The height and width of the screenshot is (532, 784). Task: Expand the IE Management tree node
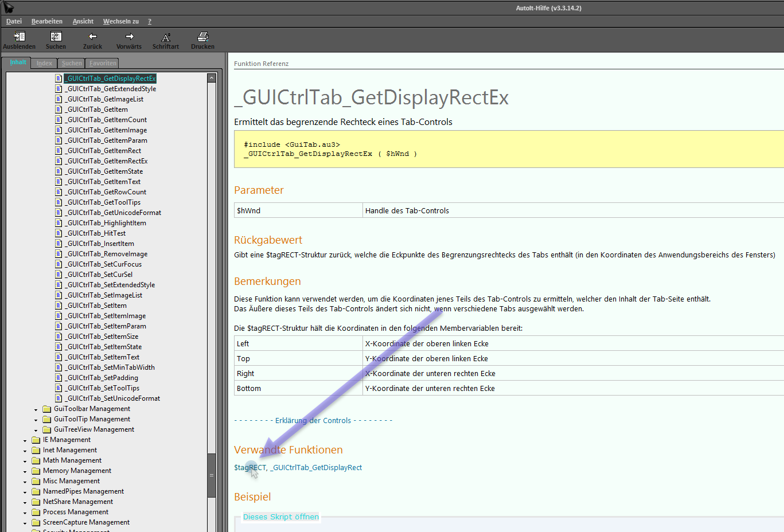coord(25,440)
